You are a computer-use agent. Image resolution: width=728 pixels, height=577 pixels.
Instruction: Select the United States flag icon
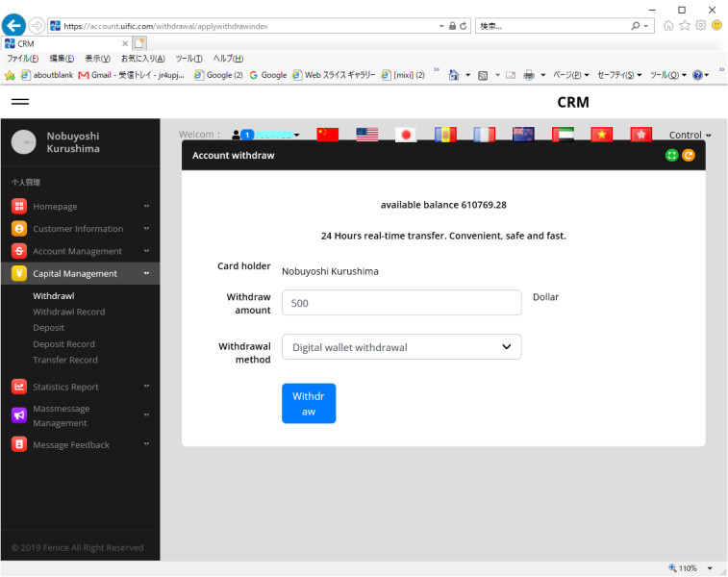(366, 135)
